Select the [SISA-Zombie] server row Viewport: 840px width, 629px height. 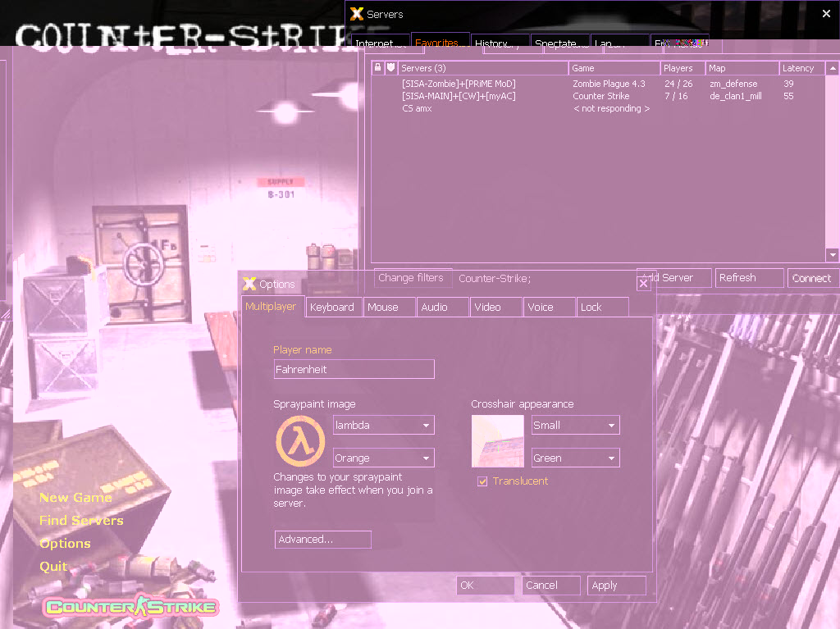pyautogui.click(x=459, y=84)
